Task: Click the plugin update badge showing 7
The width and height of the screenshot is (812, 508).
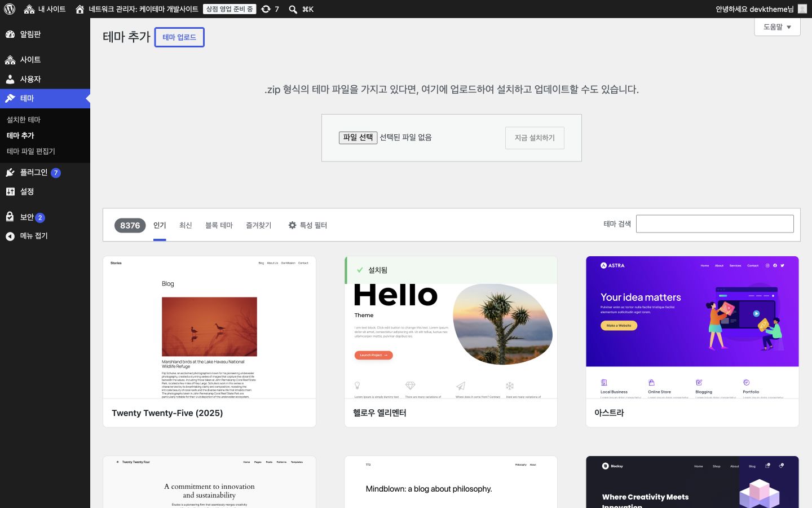Action: pos(56,173)
